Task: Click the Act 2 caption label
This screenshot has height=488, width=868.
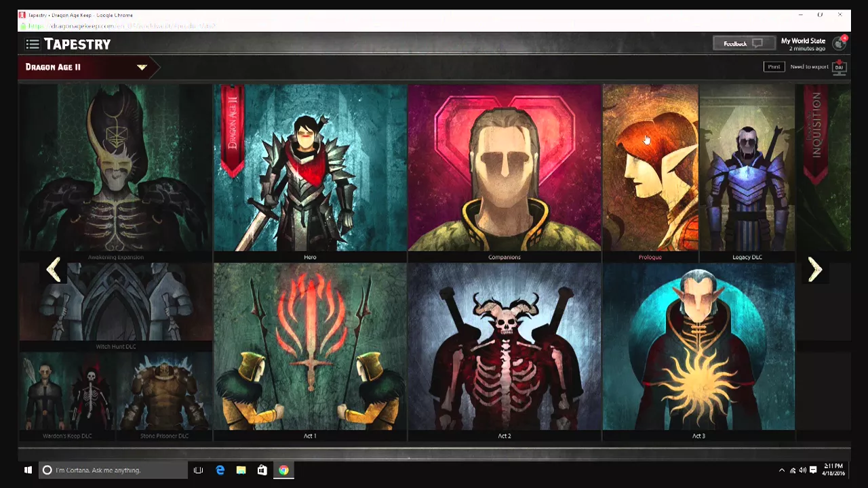Action: coord(504,436)
